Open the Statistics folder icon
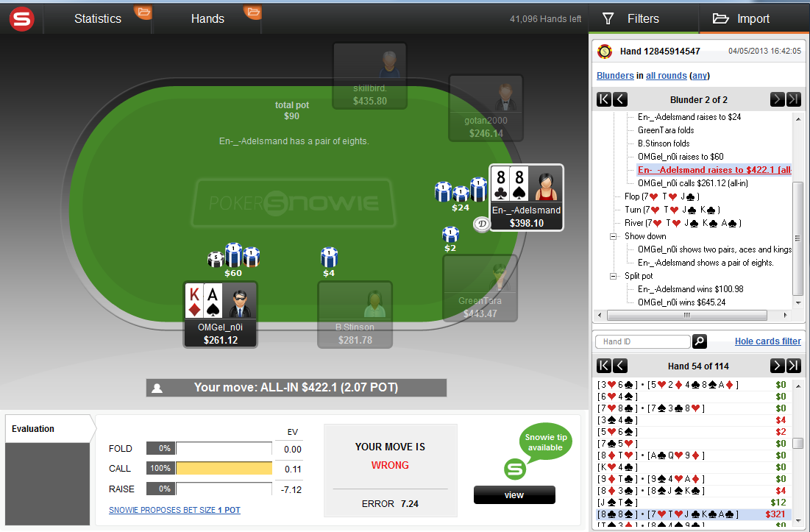 [x=143, y=11]
